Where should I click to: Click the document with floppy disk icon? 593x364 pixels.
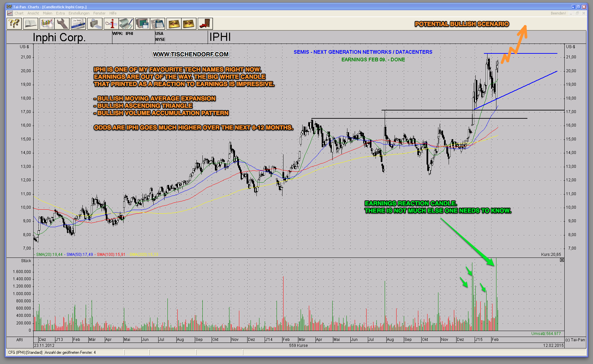coord(158,24)
